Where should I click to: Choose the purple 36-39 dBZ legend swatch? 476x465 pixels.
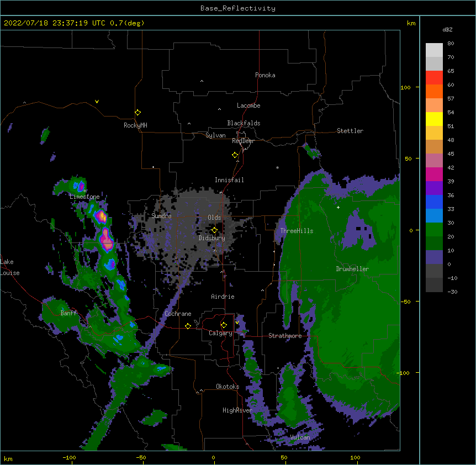[x=434, y=188]
